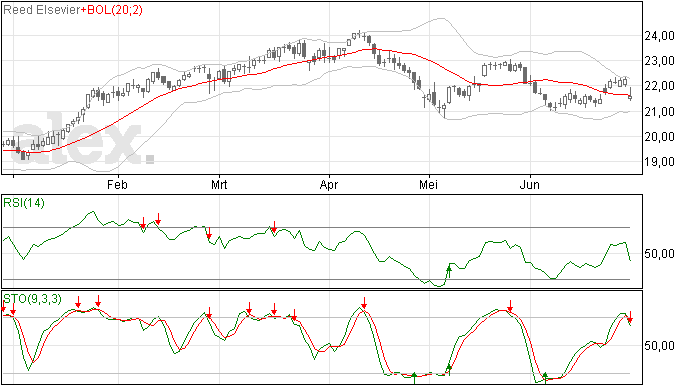Click the STO panel 50,00 axis value
The image size is (690, 387).
(659, 346)
